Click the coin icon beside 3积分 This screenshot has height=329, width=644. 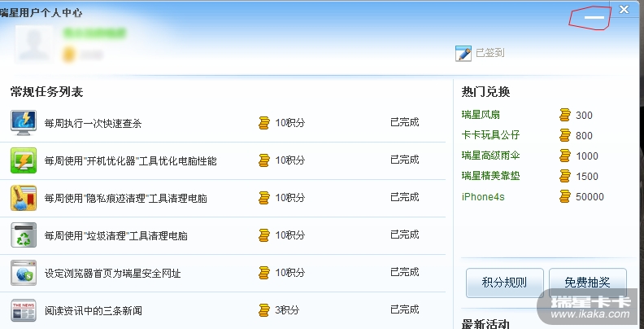264,310
